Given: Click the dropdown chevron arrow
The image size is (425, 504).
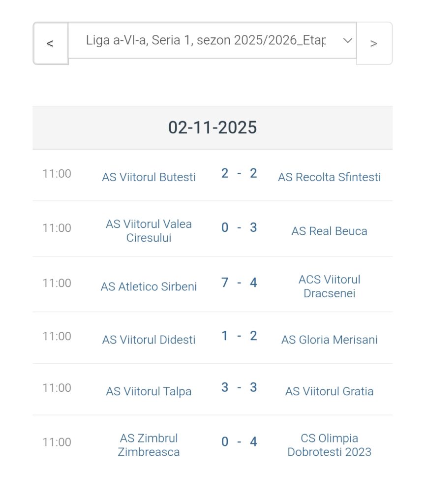Looking at the screenshot, I should click(x=348, y=40).
